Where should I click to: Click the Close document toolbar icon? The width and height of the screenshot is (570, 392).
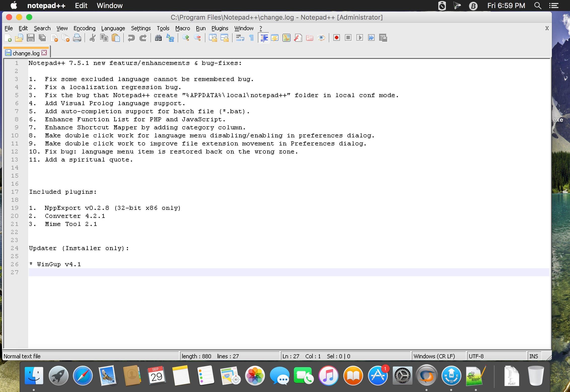click(x=54, y=38)
